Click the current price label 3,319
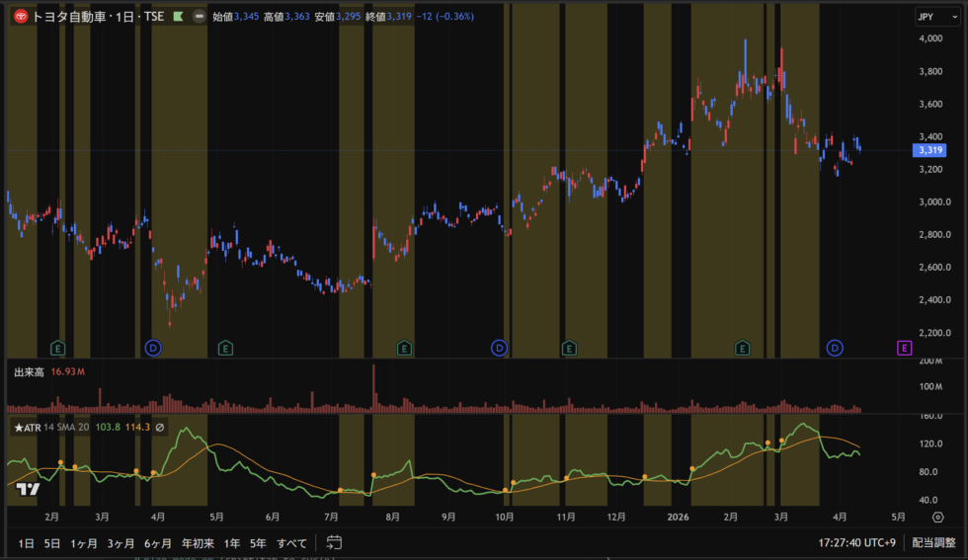Screen dimensions: 968x560 pyautogui.click(x=929, y=150)
